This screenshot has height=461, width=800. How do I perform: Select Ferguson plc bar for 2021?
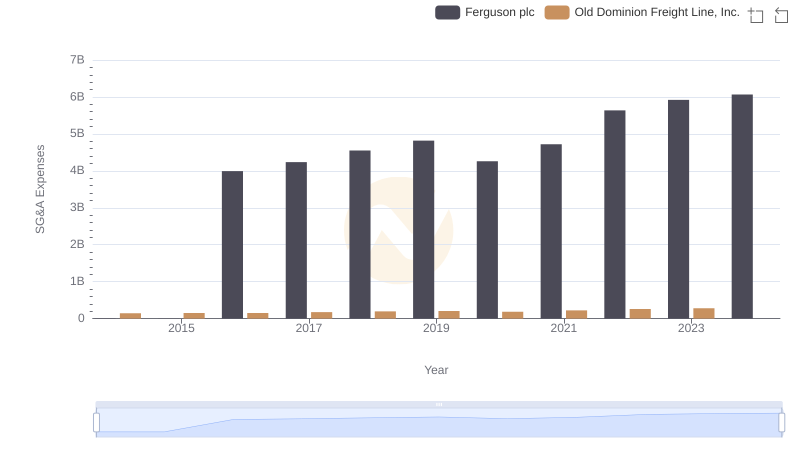[x=551, y=232]
